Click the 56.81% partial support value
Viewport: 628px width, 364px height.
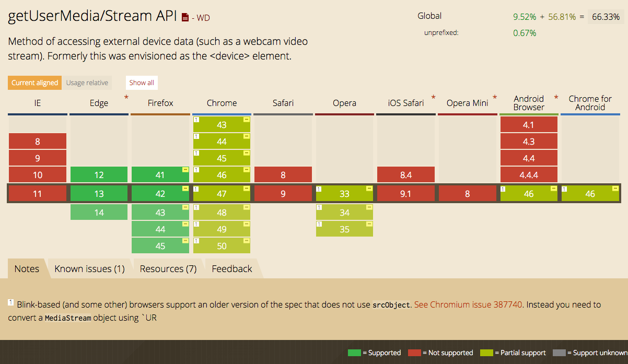(x=562, y=17)
